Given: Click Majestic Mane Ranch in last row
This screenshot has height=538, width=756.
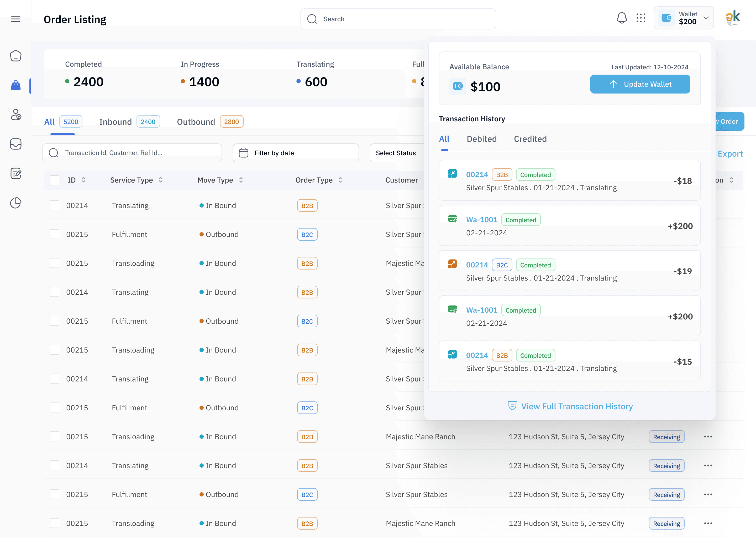Looking at the screenshot, I should 420,523.
